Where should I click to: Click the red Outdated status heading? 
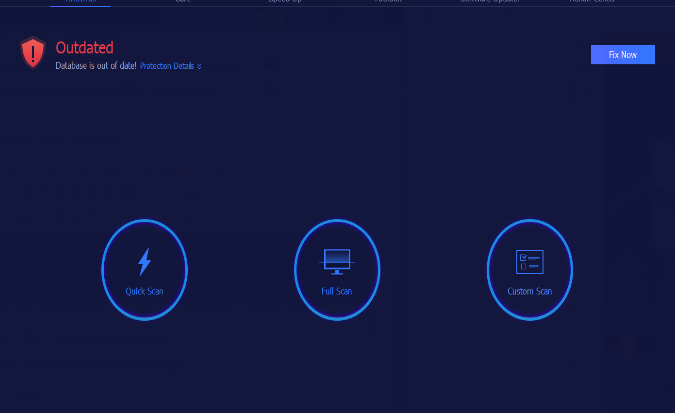click(84, 48)
